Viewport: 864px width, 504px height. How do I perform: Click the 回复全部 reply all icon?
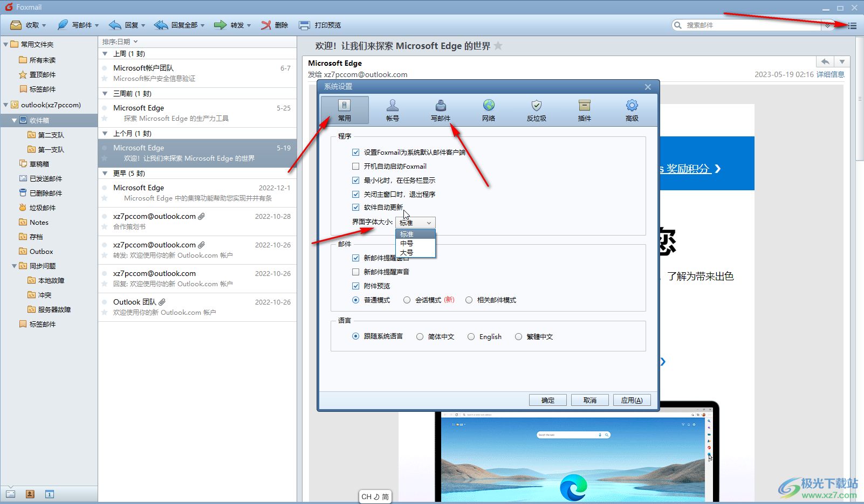[161, 25]
